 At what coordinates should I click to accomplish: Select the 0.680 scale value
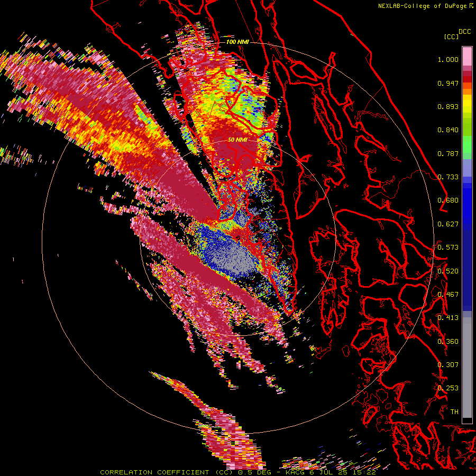click(448, 200)
